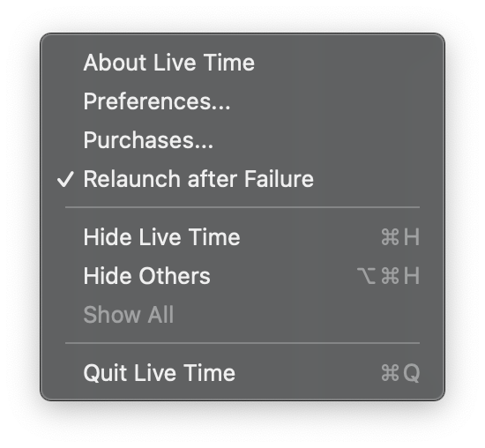The image size is (485, 448).
Task: Click the ⌘H shortcut next to Hide Live Time
Action: coord(400,237)
